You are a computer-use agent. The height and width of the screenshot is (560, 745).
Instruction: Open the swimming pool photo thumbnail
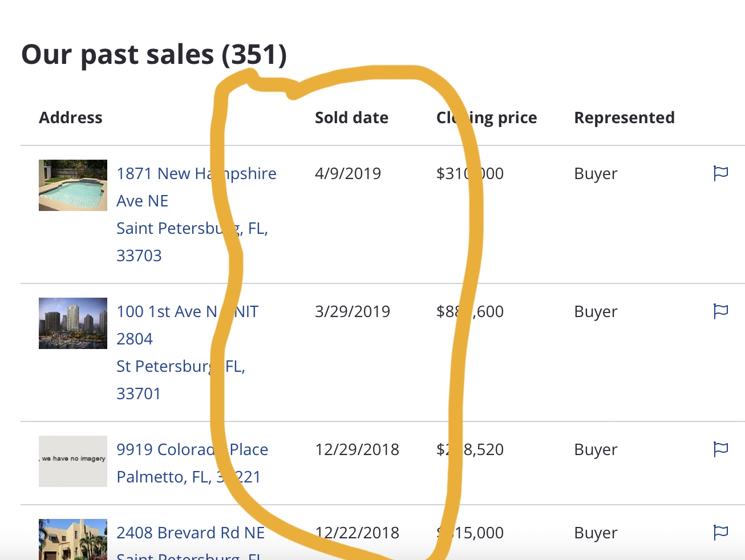(73, 185)
